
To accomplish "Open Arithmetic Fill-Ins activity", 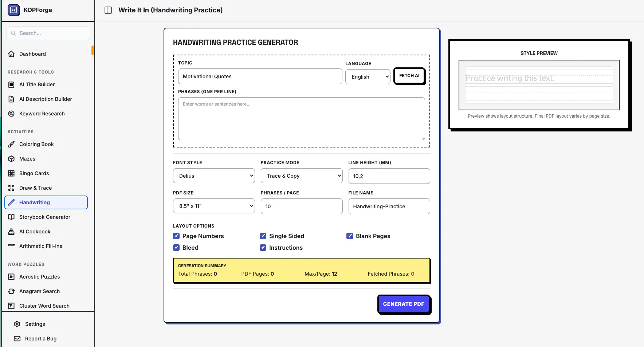I will tap(46, 246).
